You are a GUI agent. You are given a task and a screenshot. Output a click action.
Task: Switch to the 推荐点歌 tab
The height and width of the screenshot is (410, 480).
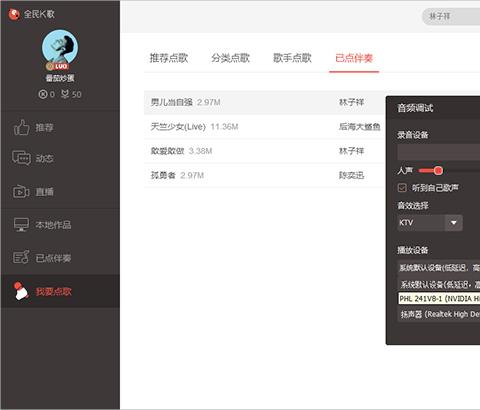pos(169,58)
